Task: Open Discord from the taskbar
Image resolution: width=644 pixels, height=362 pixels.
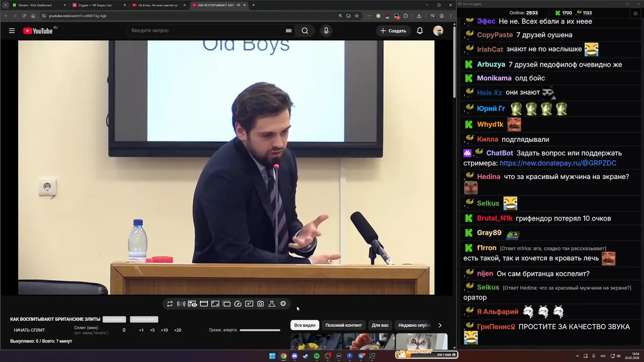Action: point(294,356)
